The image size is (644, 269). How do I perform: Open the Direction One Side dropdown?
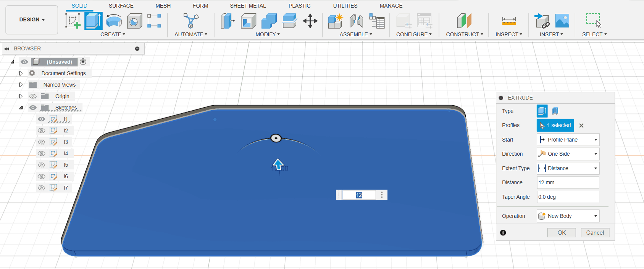pos(568,154)
